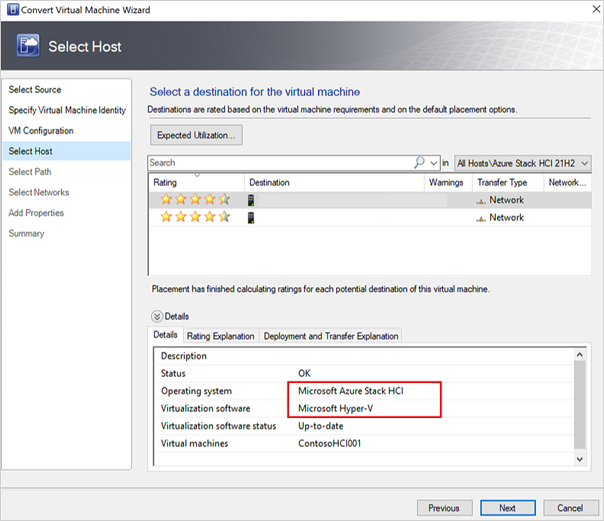
Task: Sort hosts by the Rating column header
Action: point(165,183)
